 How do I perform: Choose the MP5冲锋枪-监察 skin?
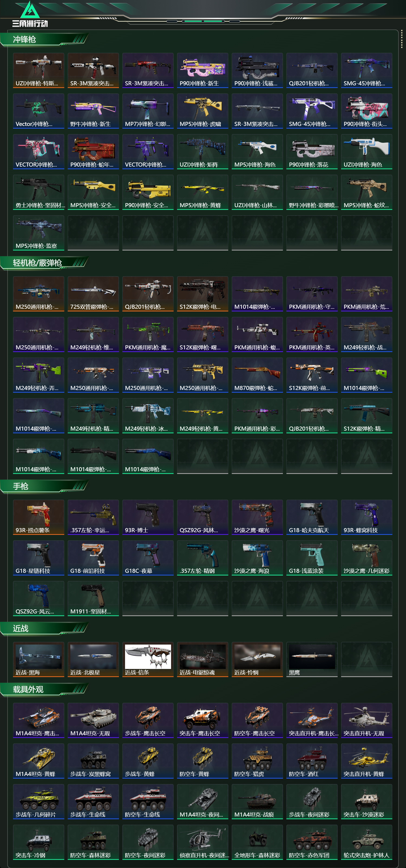coord(39,233)
